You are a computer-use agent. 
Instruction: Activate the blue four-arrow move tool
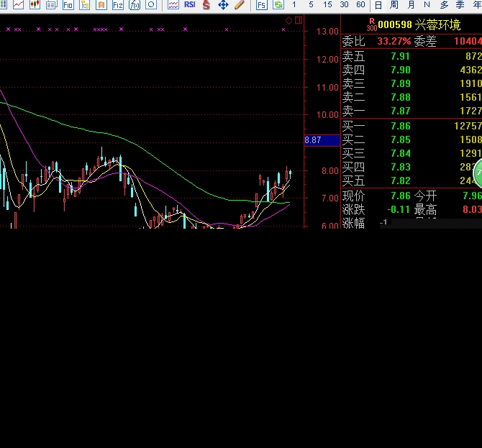(223, 4)
